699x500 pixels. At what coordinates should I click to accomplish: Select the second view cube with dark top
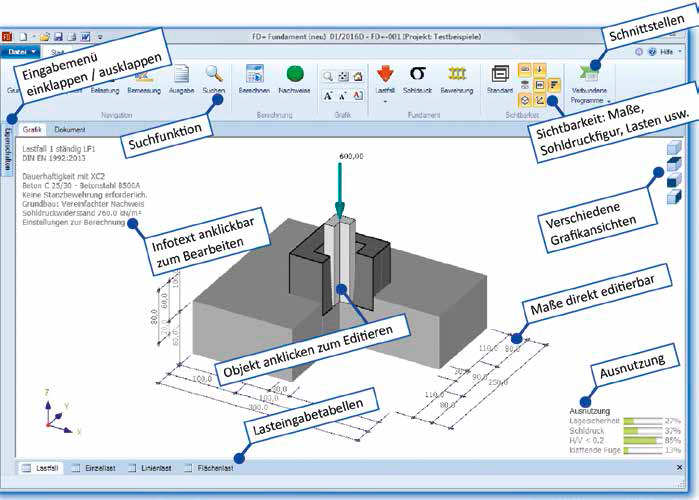tap(674, 164)
